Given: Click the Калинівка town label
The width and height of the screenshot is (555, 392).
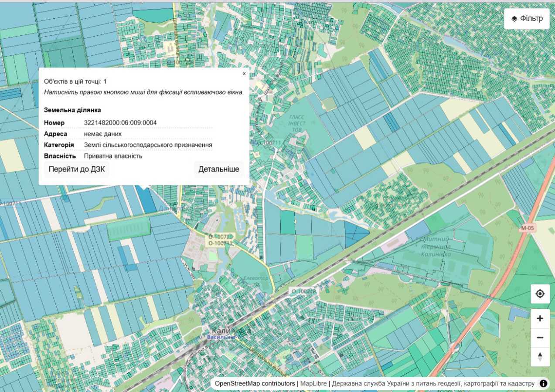Looking at the screenshot, I should pyautogui.click(x=231, y=331).
